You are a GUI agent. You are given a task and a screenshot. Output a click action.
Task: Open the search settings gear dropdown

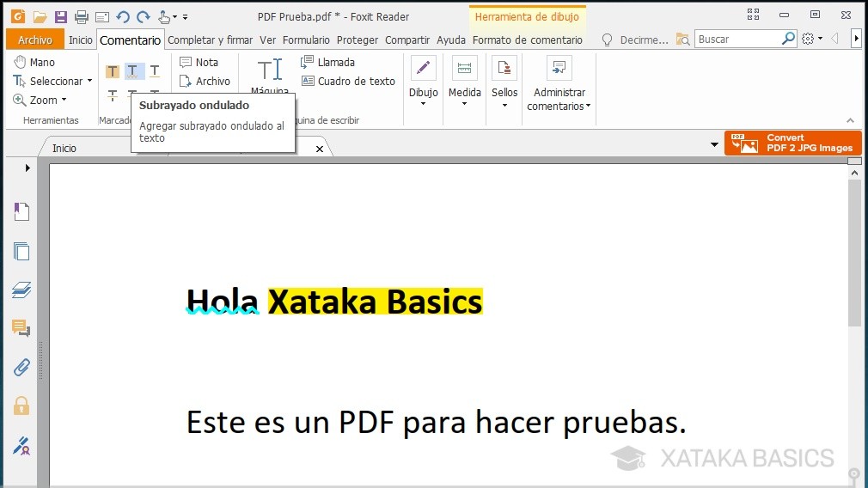811,39
